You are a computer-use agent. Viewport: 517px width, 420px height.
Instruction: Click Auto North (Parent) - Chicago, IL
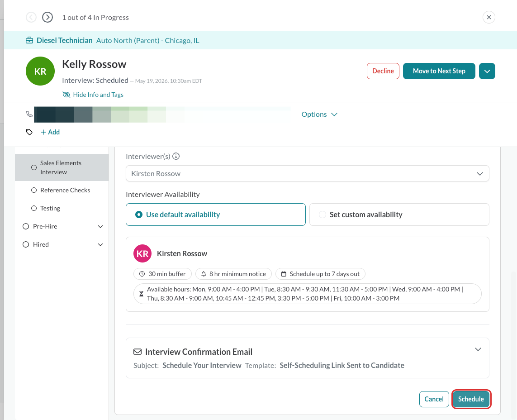click(148, 41)
